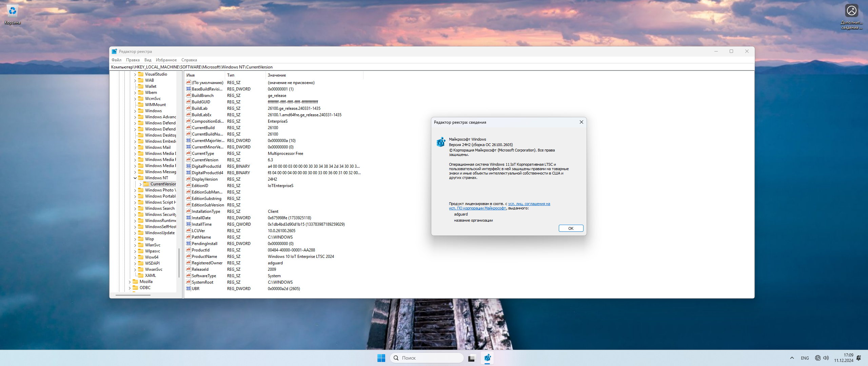Select the DigitalProductId binary value icon
The height and width of the screenshot is (366, 868).
(189, 166)
